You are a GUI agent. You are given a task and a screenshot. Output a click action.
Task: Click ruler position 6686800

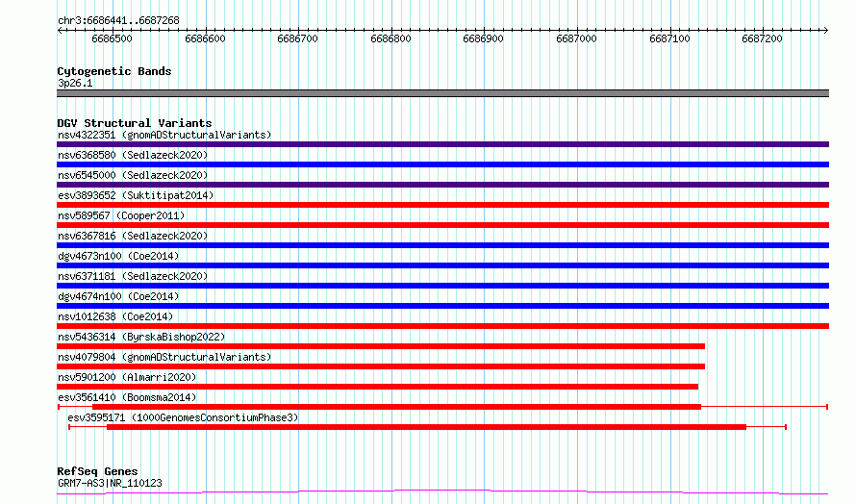(390, 38)
